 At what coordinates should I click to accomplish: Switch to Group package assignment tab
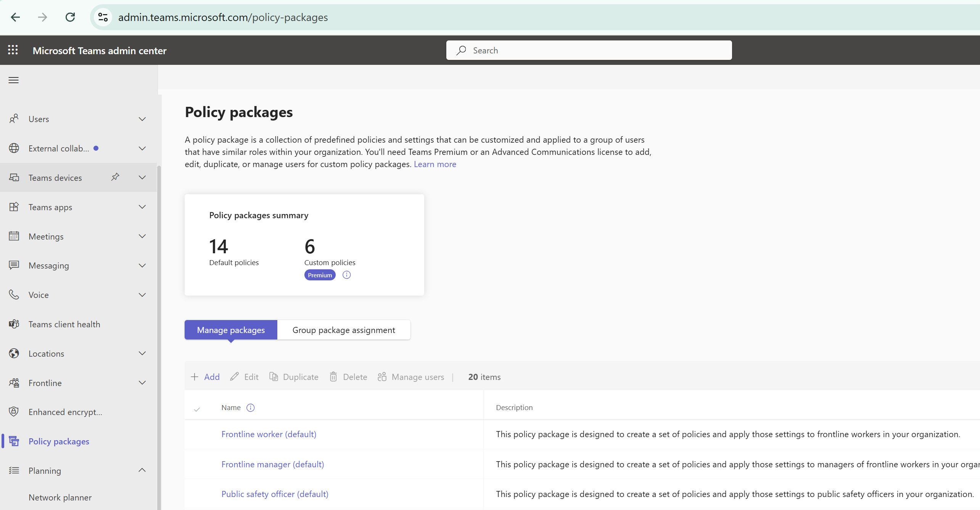(x=343, y=330)
